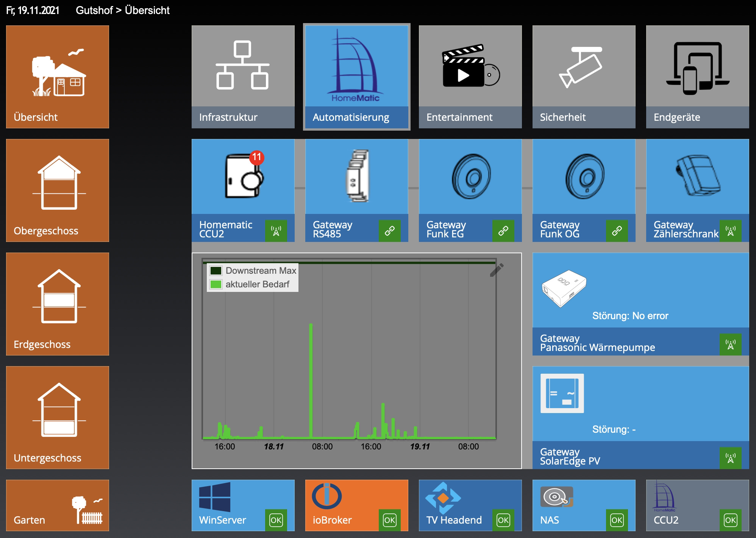
Task: Click WinServer OK status indicator
Action: click(276, 520)
